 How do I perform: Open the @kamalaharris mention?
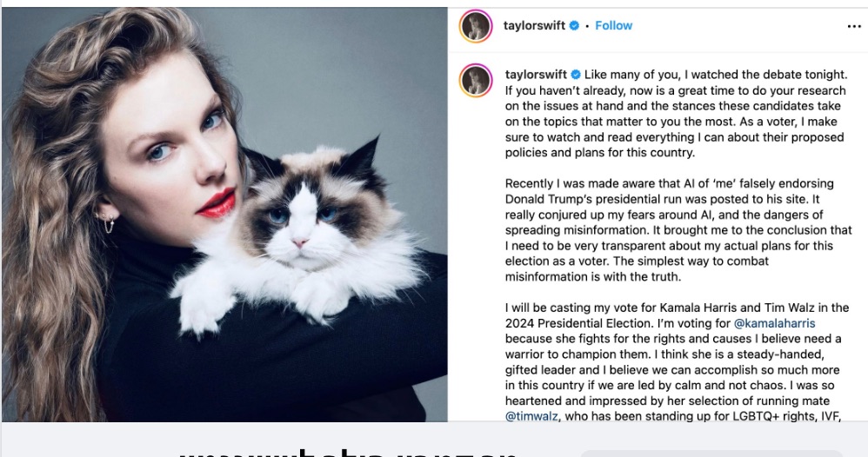(x=774, y=323)
